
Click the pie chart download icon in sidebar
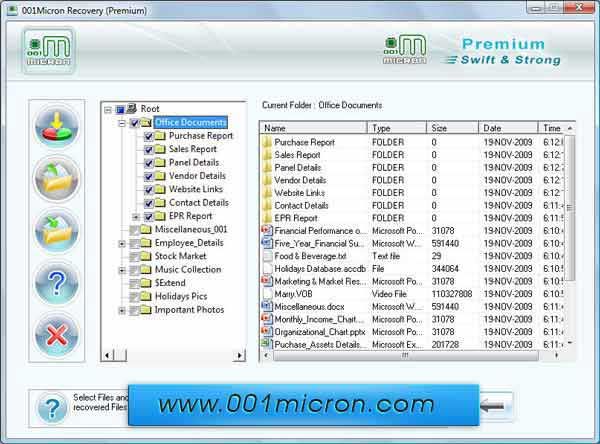57,127
